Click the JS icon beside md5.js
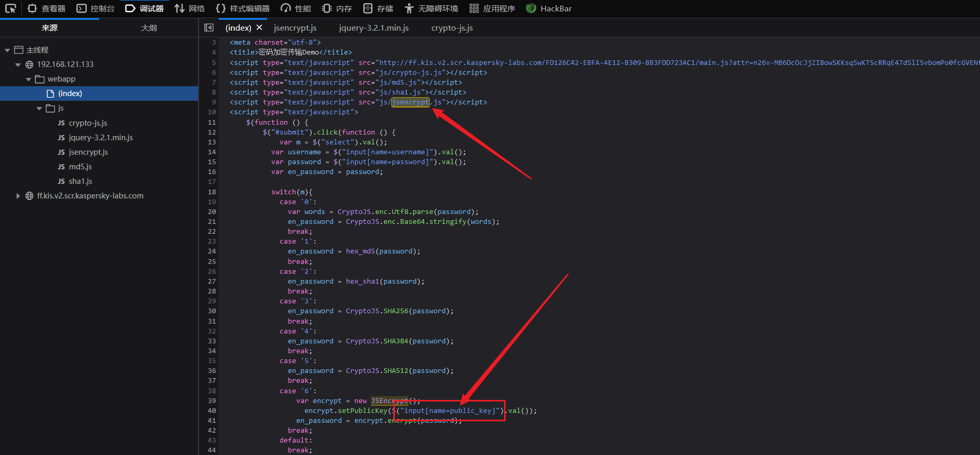 click(61, 167)
